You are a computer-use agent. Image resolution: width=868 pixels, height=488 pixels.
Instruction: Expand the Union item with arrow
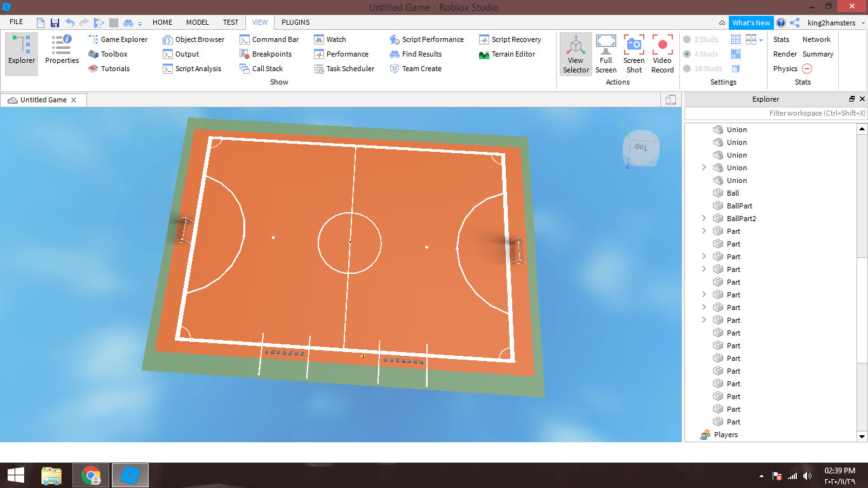click(703, 168)
